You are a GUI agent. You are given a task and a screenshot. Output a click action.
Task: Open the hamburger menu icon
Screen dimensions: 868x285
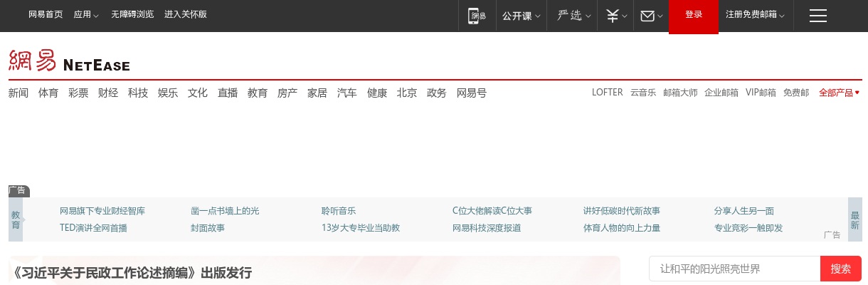point(818,16)
